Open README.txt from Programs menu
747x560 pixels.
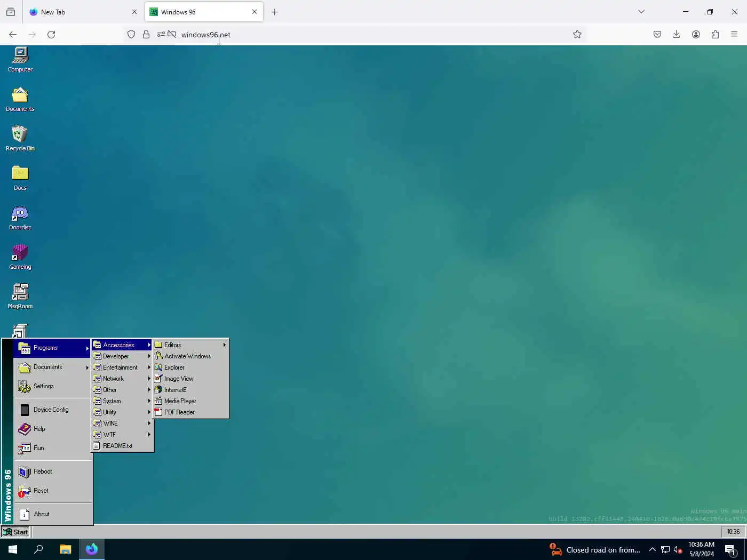click(x=122, y=446)
